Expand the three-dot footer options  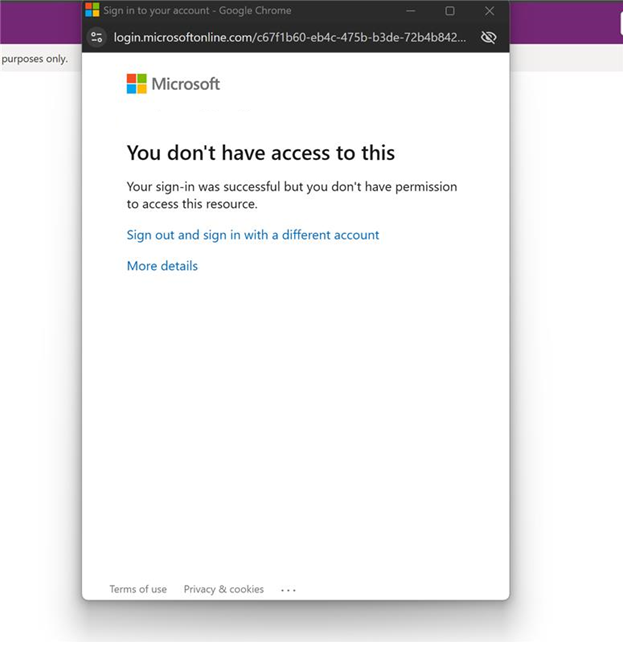point(288,590)
